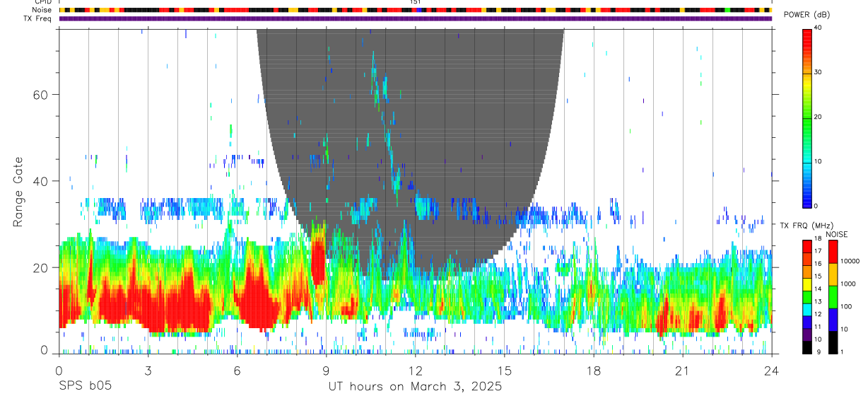This screenshot has width=868, height=401.
Task: Click the 10000 tick on the NOISE legend
Action: 850,261
